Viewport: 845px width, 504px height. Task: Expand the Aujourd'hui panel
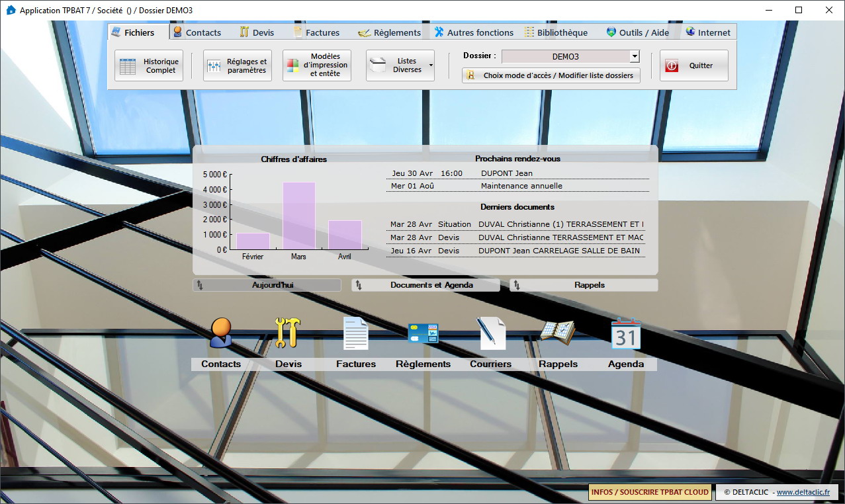(x=267, y=285)
